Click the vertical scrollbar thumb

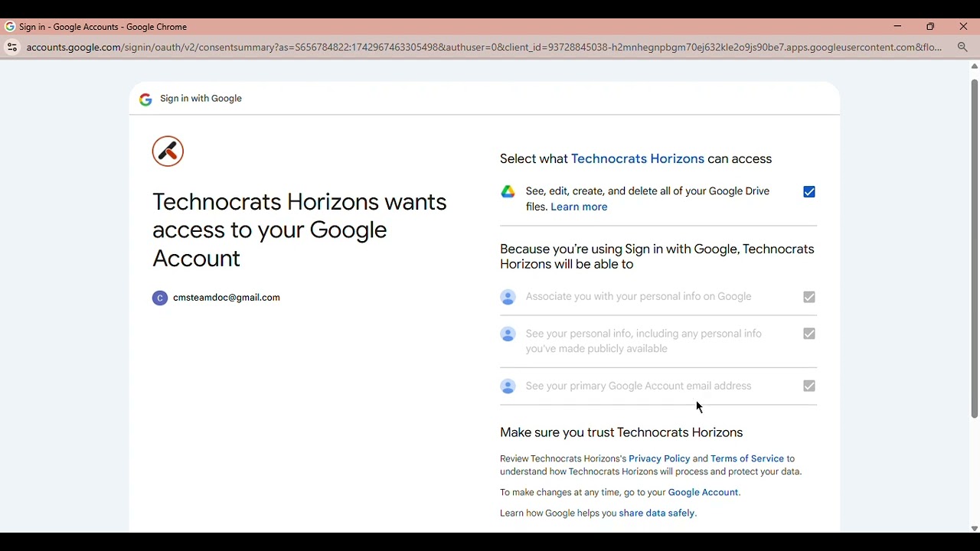click(x=975, y=249)
